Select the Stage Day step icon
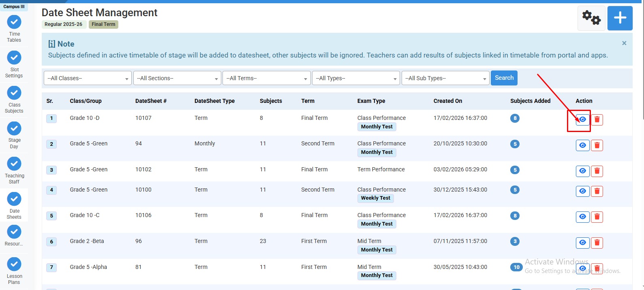The image size is (644, 290). coord(14,128)
